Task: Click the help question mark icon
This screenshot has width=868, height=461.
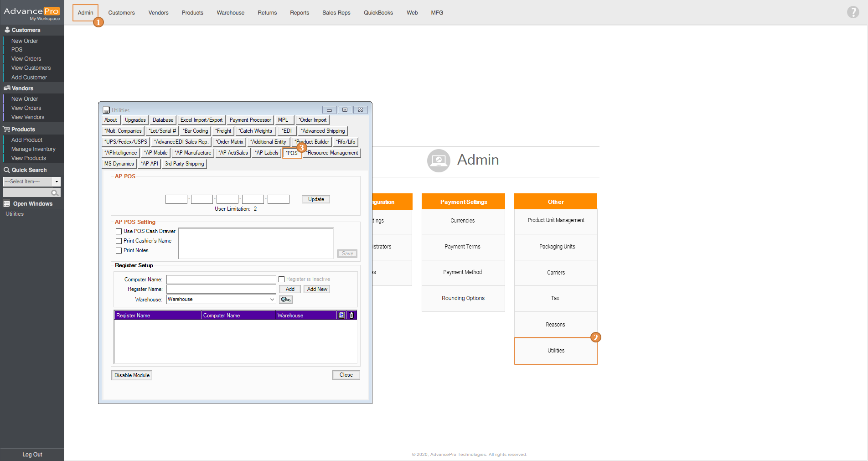Action: (x=852, y=12)
